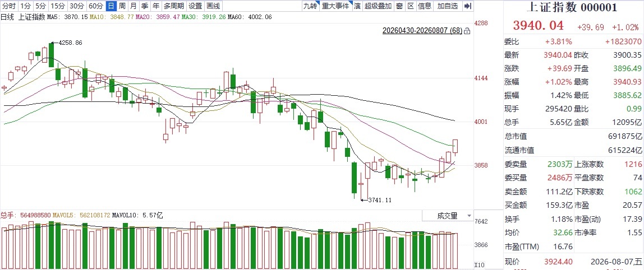Open the 超级叠加 overlay option
This screenshot has width=644, height=270.
[378, 6]
